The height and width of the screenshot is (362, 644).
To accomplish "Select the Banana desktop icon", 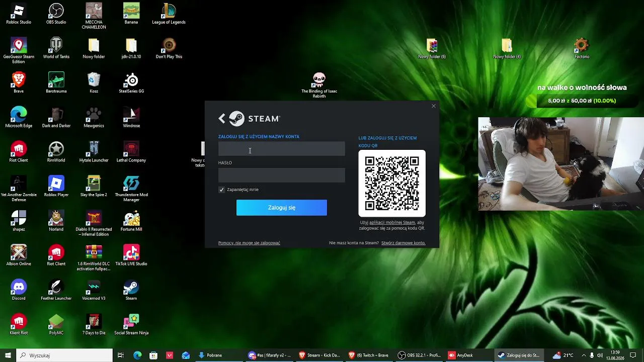I will click(131, 14).
